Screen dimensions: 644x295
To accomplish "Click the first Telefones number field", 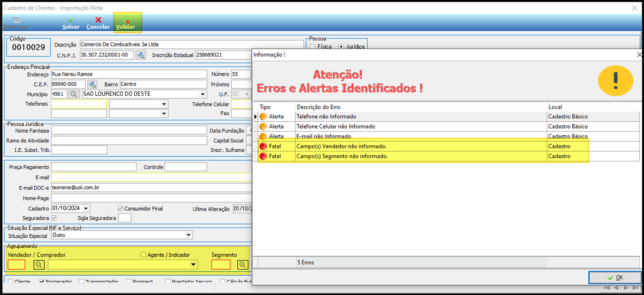I will point(79,104).
